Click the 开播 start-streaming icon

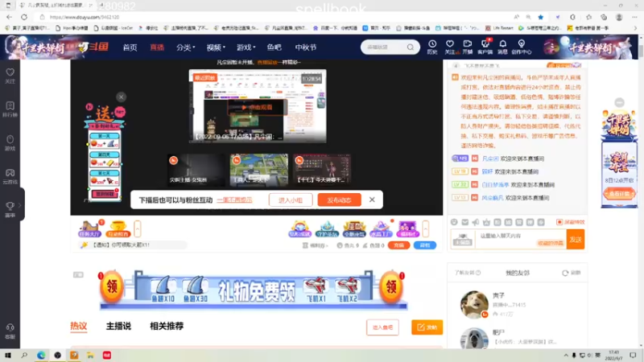point(468,47)
